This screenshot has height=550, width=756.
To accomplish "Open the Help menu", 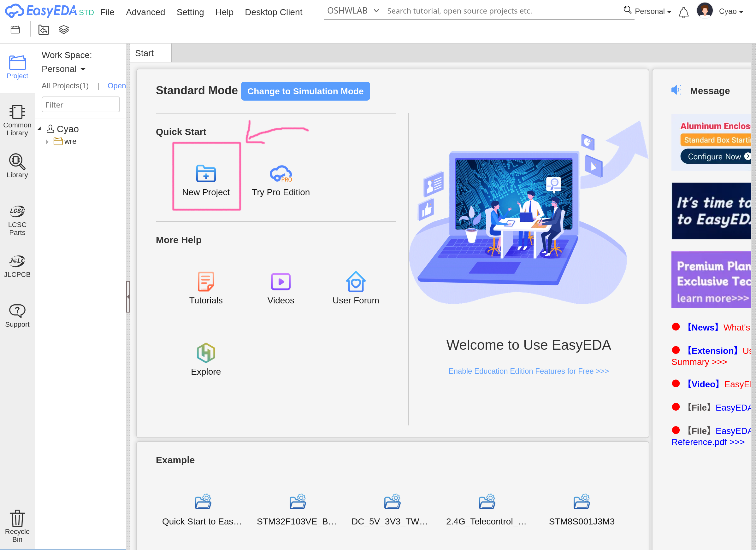I will [x=224, y=12].
